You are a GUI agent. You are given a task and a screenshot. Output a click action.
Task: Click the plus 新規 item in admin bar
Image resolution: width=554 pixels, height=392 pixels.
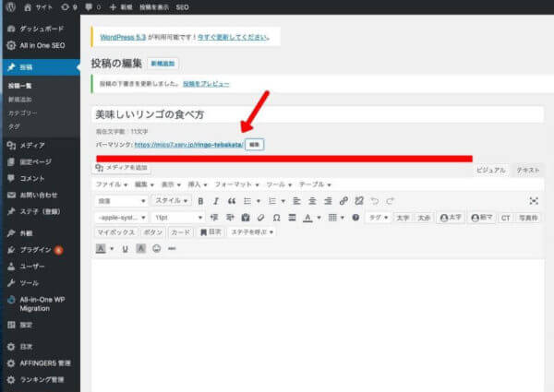coord(121,7)
